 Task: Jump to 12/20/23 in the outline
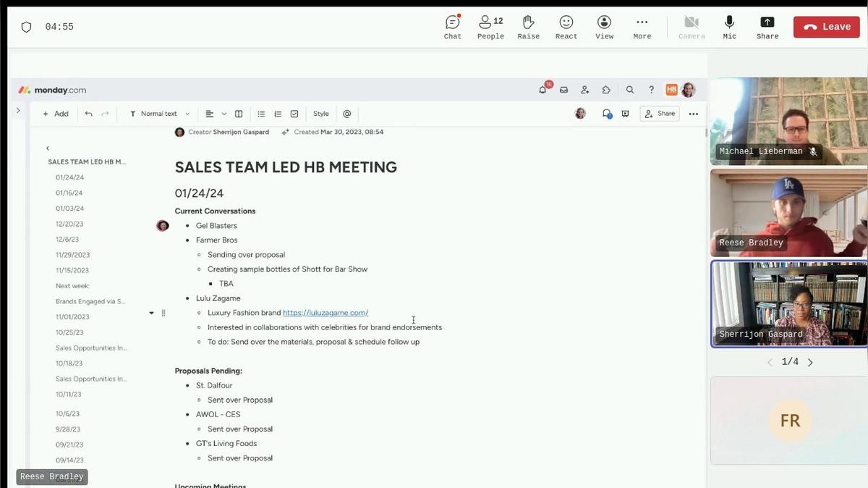pos(69,224)
